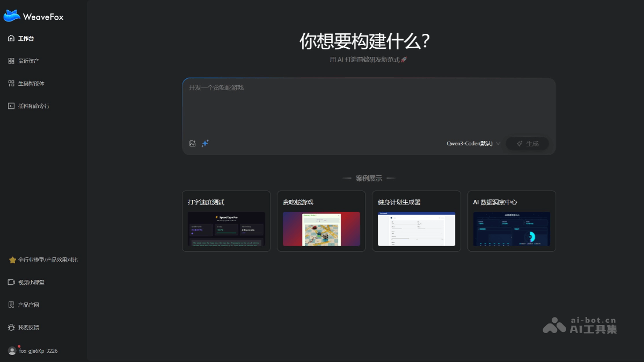Image resolution: width=644 pixels, height=362 pixels.
Task: Select the 工作台 home icon
Action: click(x=11, y=38)
